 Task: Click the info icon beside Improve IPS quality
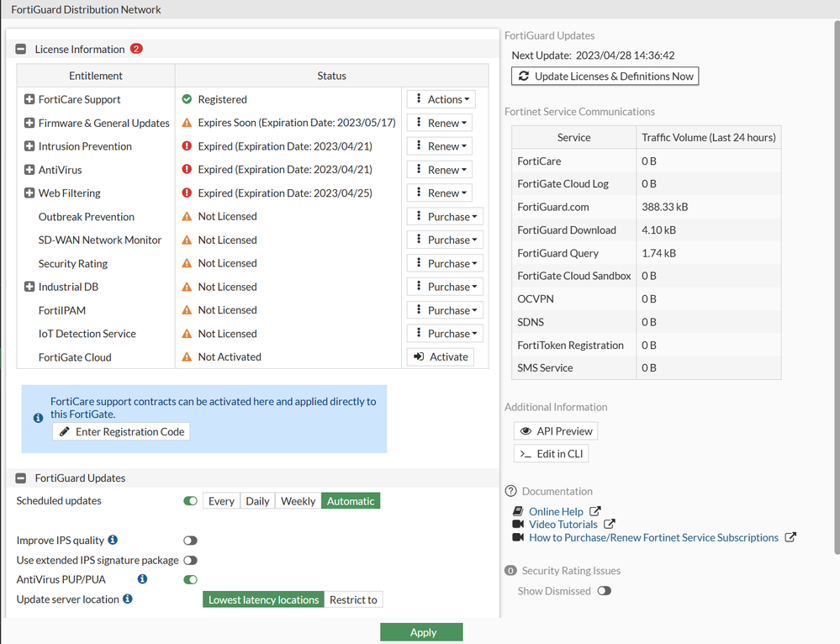click(x=113, y=540)
